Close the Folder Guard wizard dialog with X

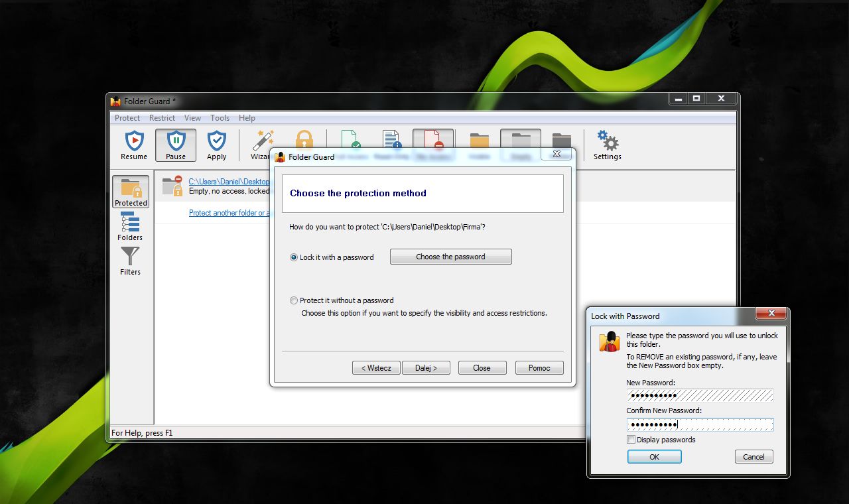556,154
